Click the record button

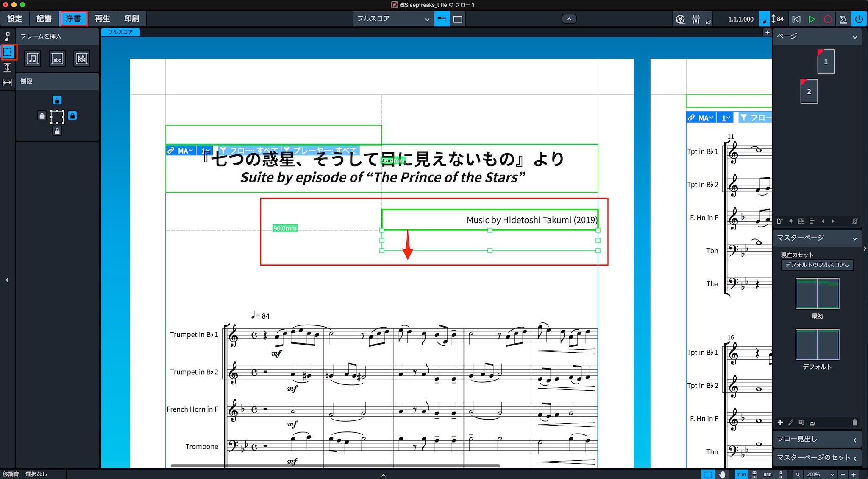827,19
